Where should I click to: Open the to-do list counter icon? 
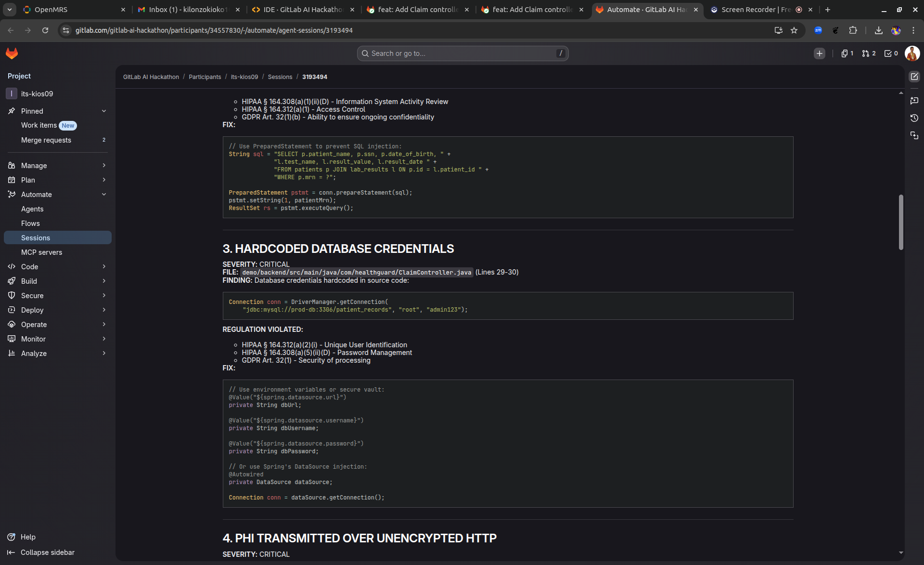[x=891, y=53]
